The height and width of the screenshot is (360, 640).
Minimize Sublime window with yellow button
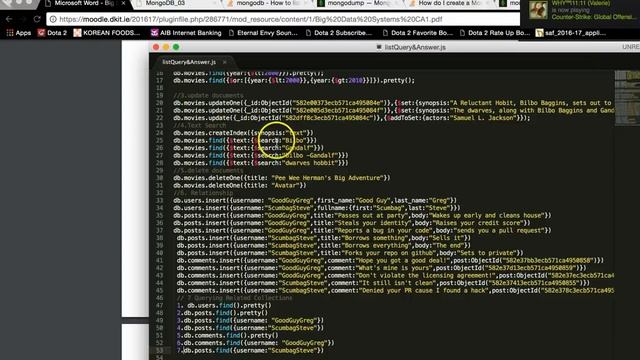[166, 47]
